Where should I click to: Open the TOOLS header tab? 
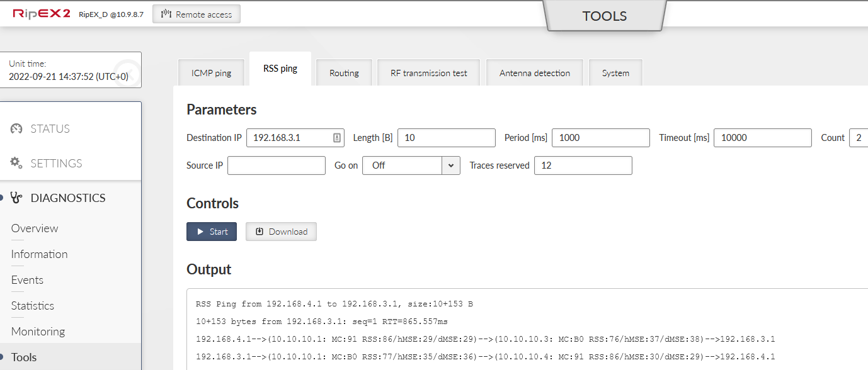605,16
